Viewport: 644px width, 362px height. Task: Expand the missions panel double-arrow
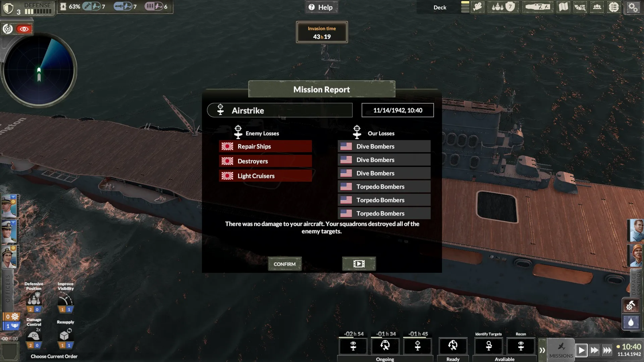pyautogui.click(x=542, y=350)
